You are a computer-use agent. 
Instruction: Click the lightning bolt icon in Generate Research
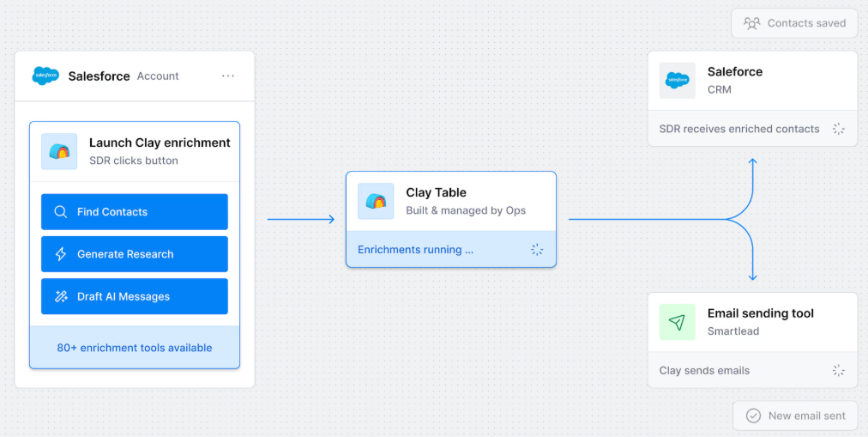(x=61, y=254)
